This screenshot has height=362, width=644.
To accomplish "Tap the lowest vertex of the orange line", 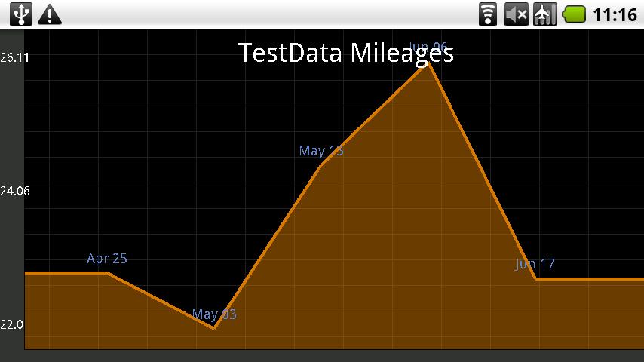I will [x=214, y=328].
